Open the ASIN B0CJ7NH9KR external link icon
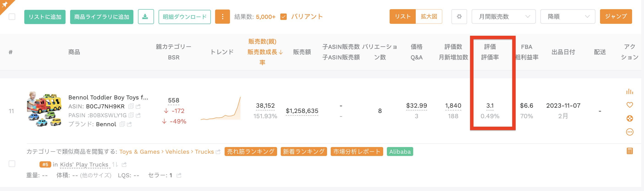Image resolution: width=644 pixels, height=191 pixels. pos(138,106)
